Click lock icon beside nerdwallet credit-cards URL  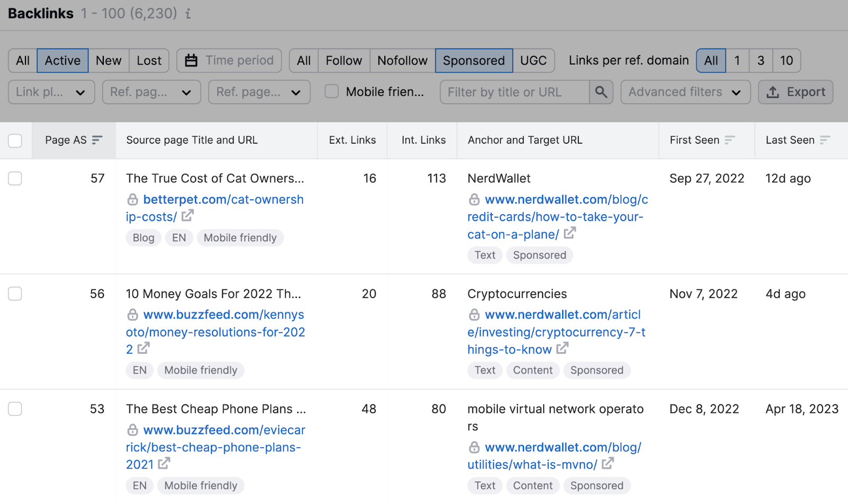[x=474, y=200]
